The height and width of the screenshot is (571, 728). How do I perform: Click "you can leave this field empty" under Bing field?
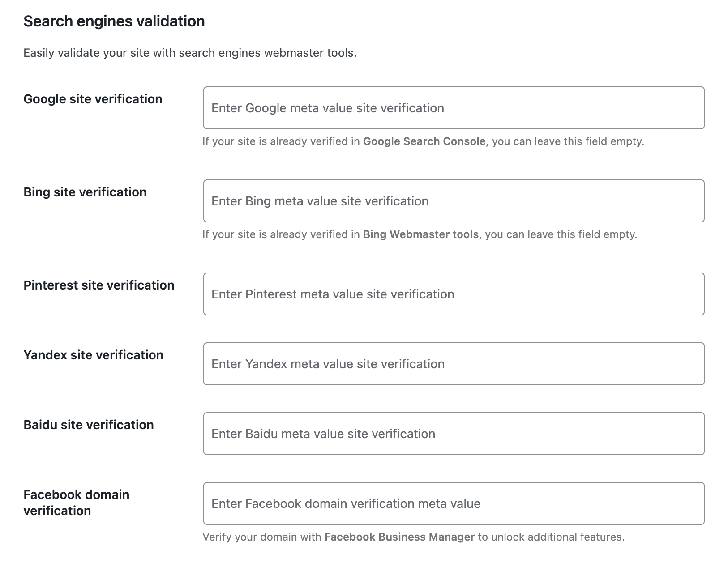coord(561,234)
